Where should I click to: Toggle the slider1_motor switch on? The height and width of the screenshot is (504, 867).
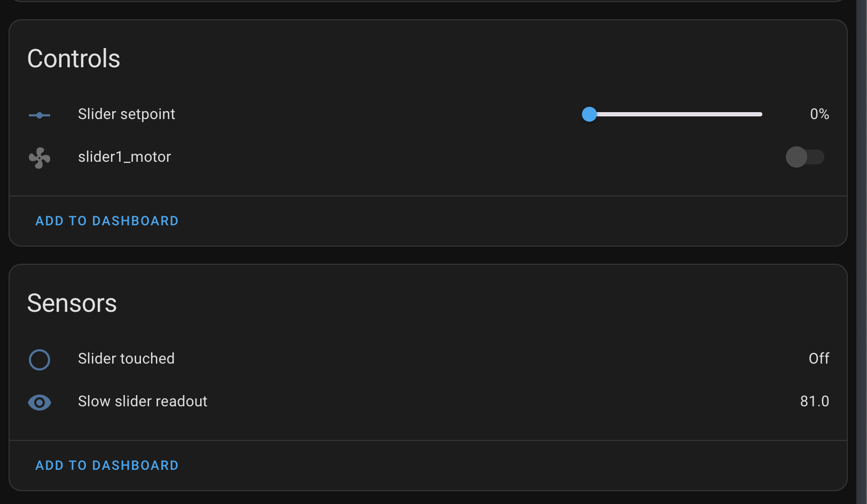click(x=805, y=157)
